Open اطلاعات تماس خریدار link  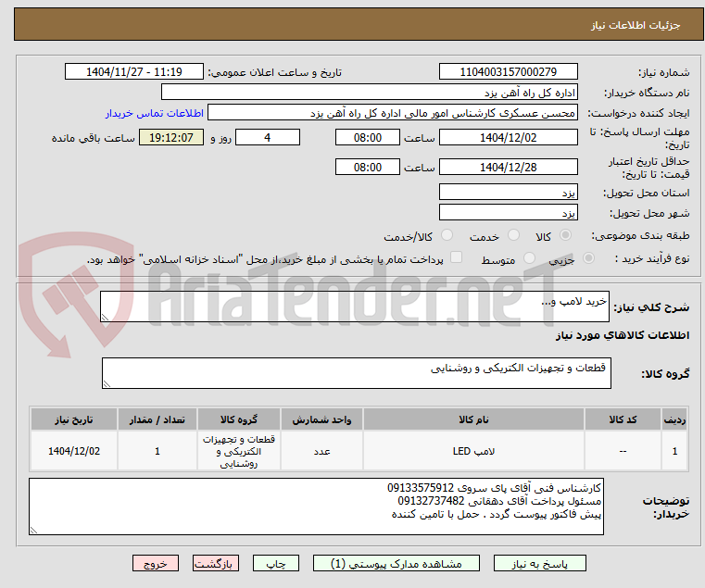coord(155,113)
